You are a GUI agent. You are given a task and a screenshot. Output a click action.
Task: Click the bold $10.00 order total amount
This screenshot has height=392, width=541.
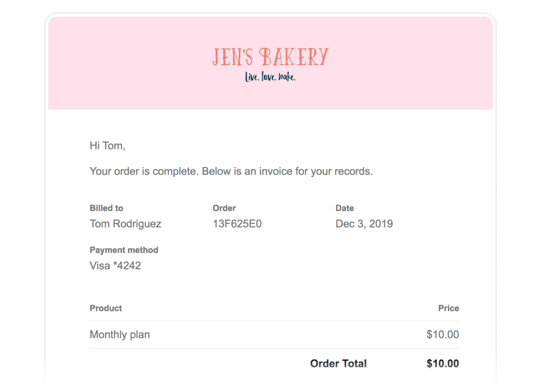click(442, 364)
